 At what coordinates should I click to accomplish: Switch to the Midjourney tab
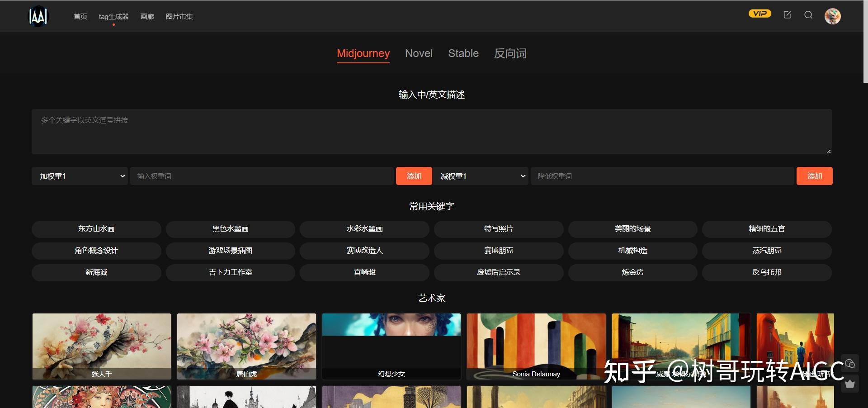tap(363, 53)
